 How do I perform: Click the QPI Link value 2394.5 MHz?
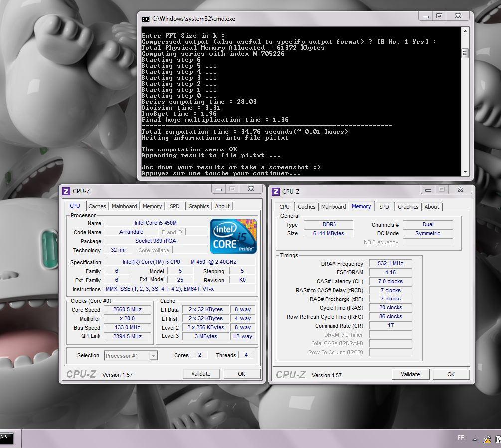127,336
